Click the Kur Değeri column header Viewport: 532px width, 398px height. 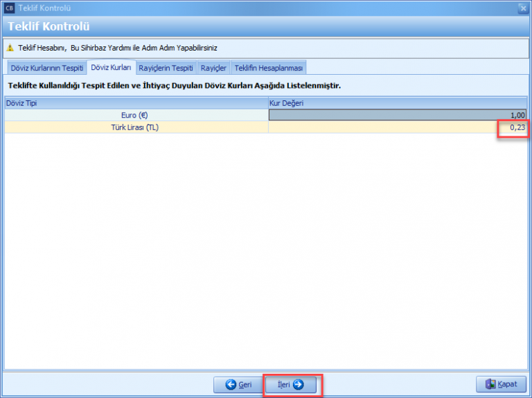[x=398, y=103]
